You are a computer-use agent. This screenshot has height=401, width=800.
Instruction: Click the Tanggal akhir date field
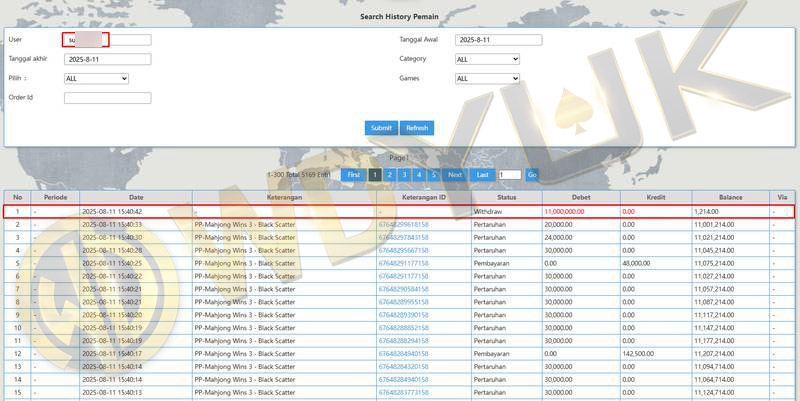pyautogui.click(x=108, y=59)
